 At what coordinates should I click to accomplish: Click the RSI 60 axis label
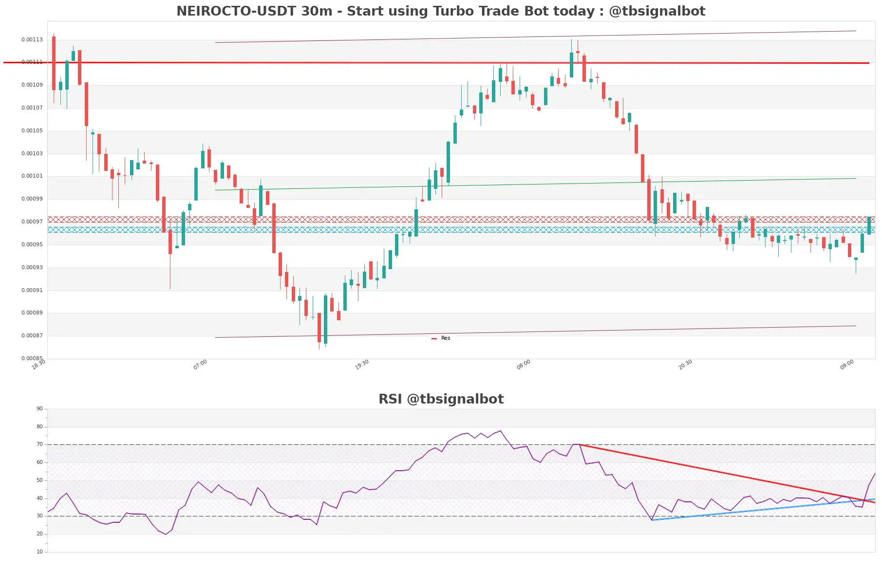[39, 462]
